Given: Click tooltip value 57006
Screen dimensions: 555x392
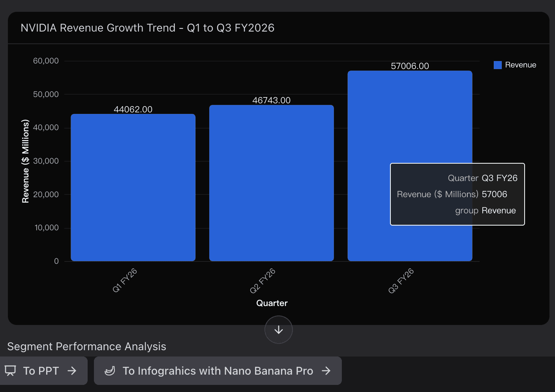Looking at the screenshot, I should pyautogui.click(x=495, y=194).
